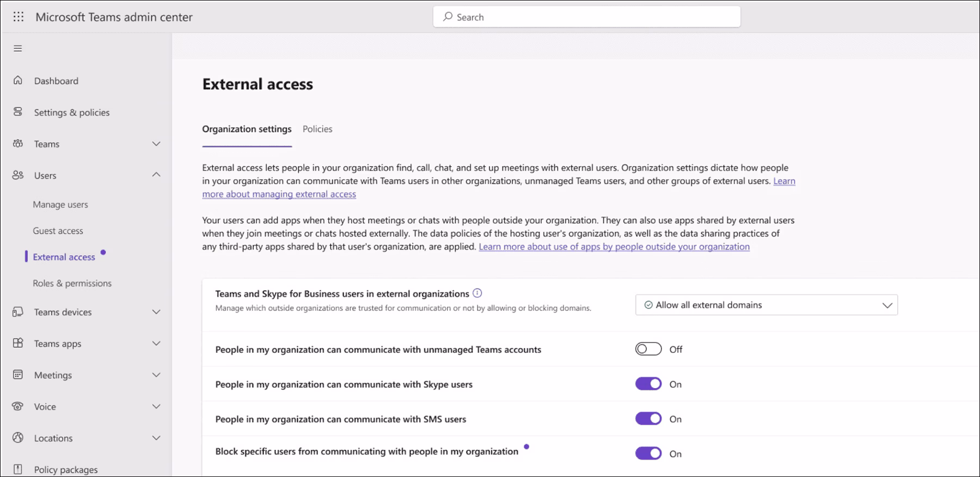
Task: Click the Meetings calendar icon
Action: tap(18, 375)
